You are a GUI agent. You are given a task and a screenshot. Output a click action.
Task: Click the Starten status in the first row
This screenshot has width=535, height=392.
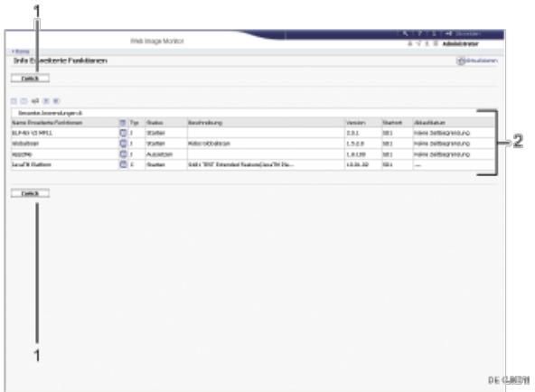tap(155, 133)
